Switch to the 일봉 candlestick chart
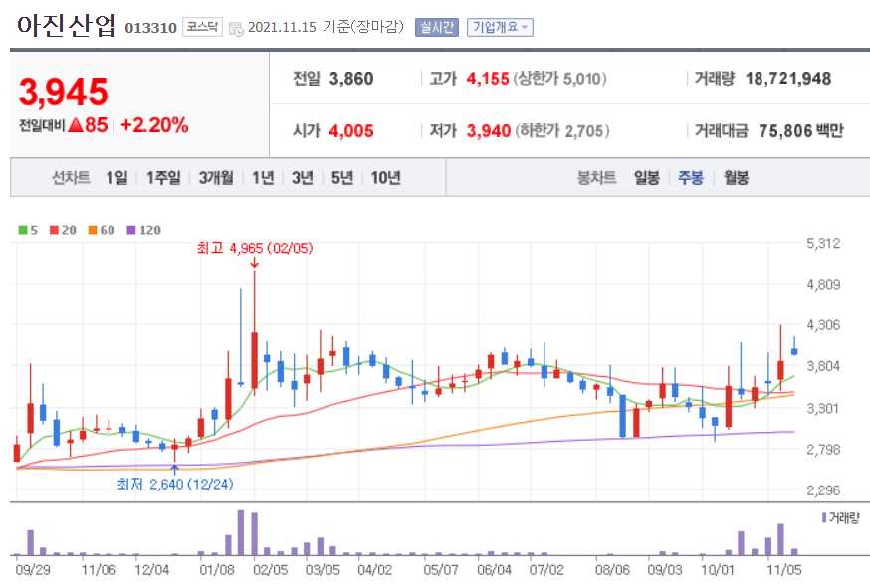The height and width of the screenshot is (588, 870). point(647,178)
